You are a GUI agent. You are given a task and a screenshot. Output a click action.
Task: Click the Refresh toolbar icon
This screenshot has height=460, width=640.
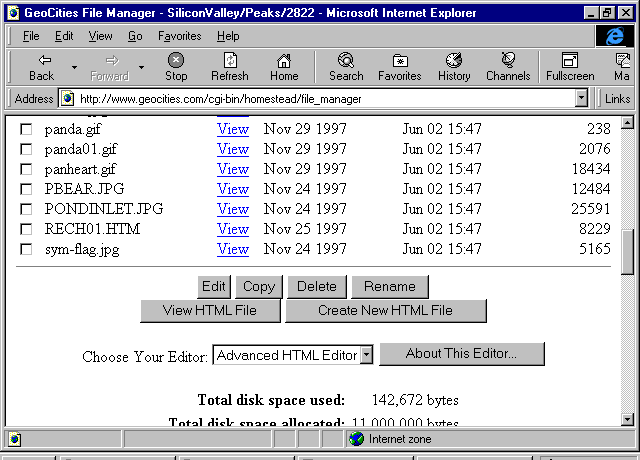[230, 60]
